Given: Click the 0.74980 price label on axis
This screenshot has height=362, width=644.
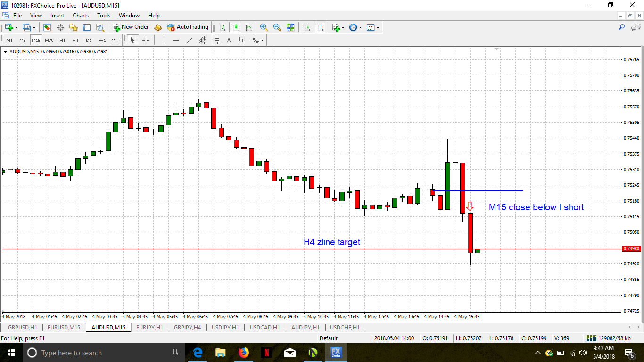Looking at the screenshot, I should coord(631,249).
